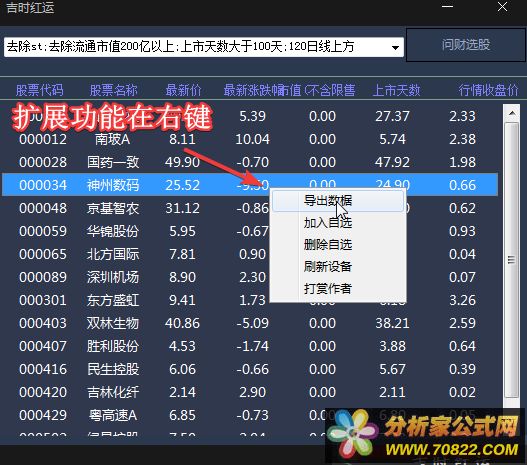The width and height of the screenshot is (527, 465).
Task: Click the change value -5.09
Action: coord(252,323)
